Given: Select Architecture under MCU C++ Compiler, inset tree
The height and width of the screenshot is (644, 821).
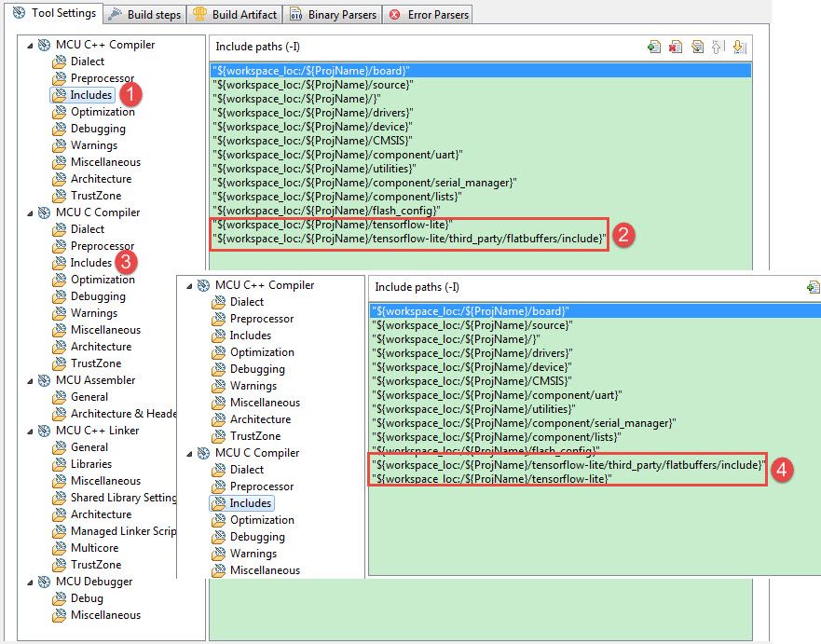Looking at the screenshot, I should pyautogui.click(x=252, y=418).
